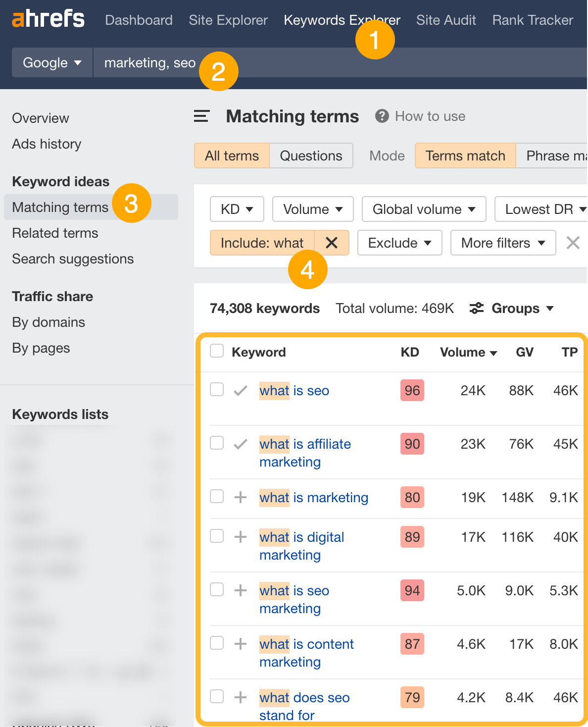Open the Google search engine dropdown

(51, 62)
